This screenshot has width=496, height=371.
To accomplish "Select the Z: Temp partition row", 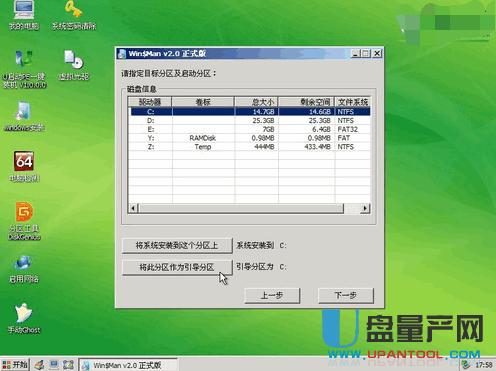I will tap(250, 147).
